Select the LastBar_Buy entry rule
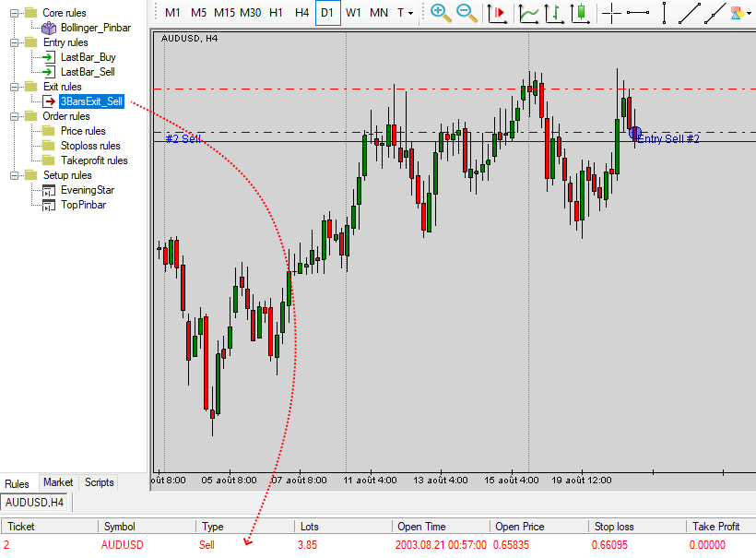This screenshot has height=558, width=756. [89, 57]
